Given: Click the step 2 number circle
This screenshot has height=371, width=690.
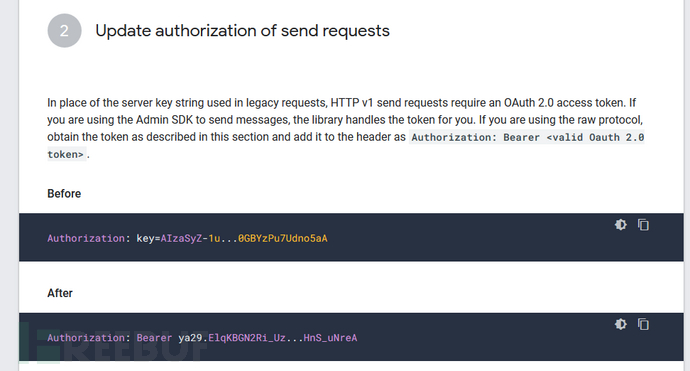Looking at the screenshot, I should [64, 30].
